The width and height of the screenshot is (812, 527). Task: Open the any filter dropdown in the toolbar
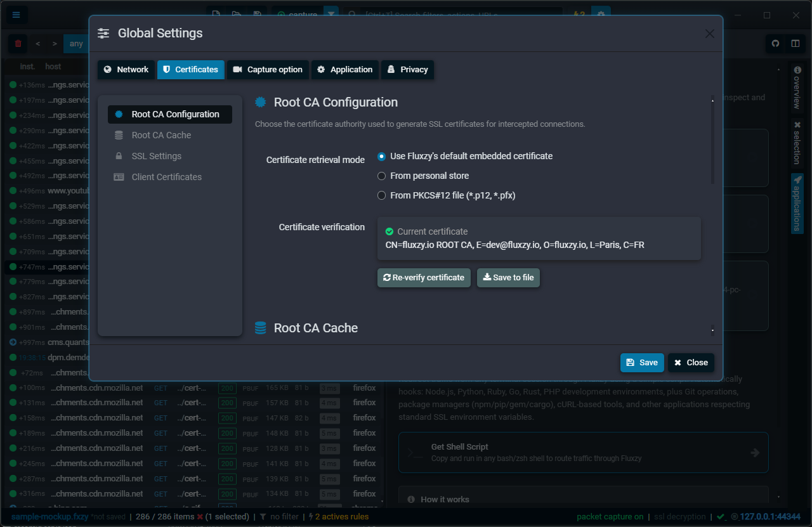(76, 43)
